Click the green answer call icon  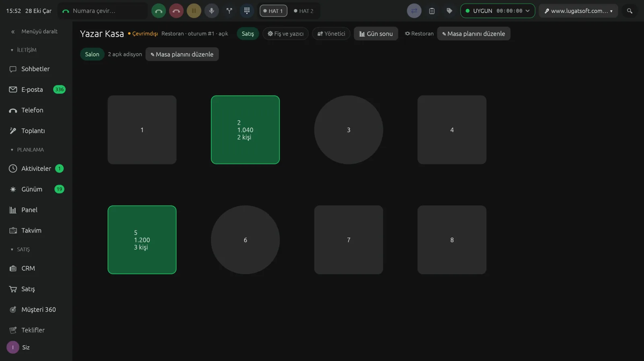tap(159, 11)
